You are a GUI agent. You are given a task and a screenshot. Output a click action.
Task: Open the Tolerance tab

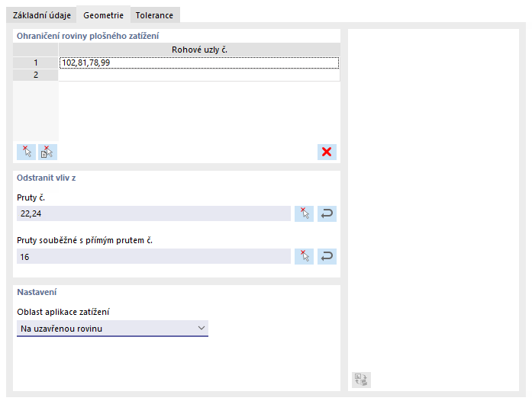point(154,15)
